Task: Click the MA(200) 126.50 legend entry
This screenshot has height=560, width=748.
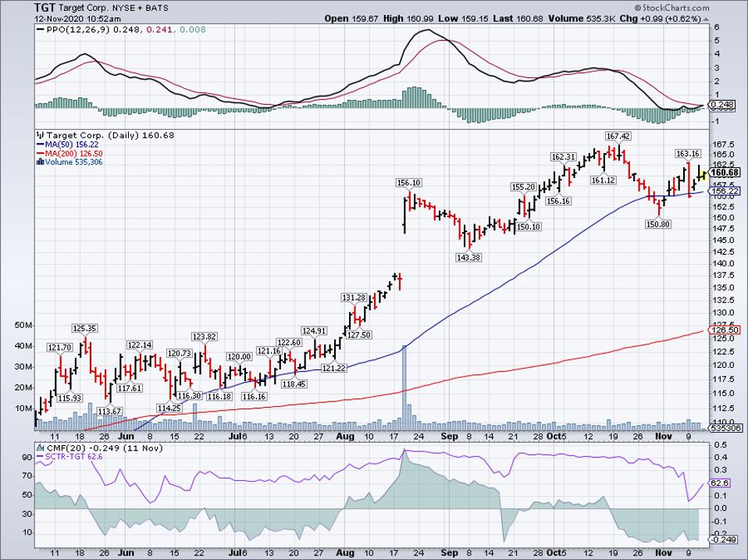Action: [69, 154]
